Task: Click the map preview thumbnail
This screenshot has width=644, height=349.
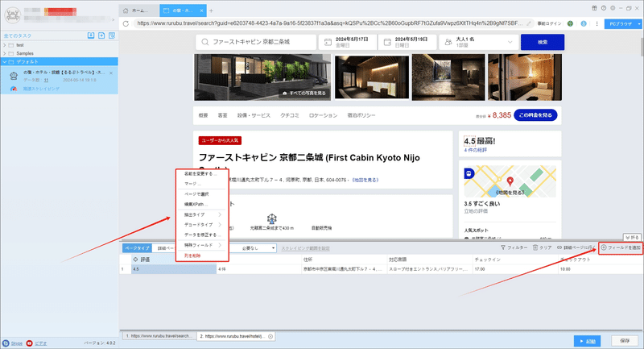Action: [x=510, y=181]
